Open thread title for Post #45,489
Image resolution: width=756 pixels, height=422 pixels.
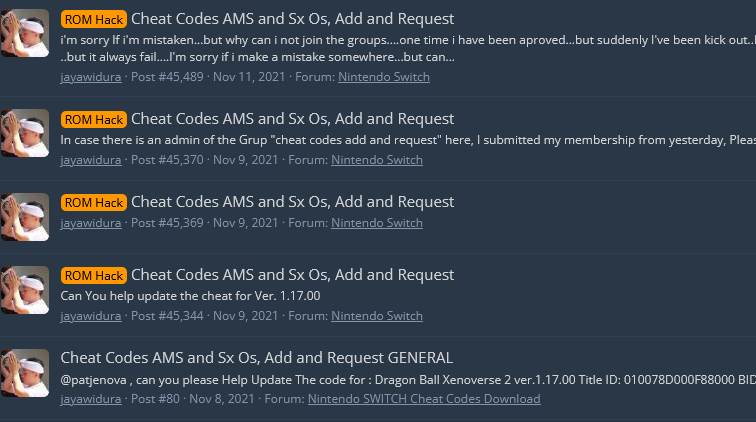click(292, 19)
